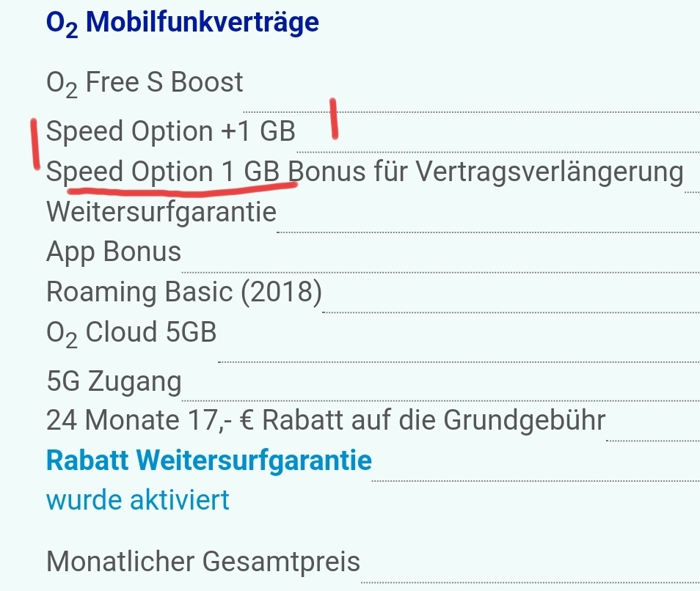Click the red mark left of Speed Option

[34, 144]
